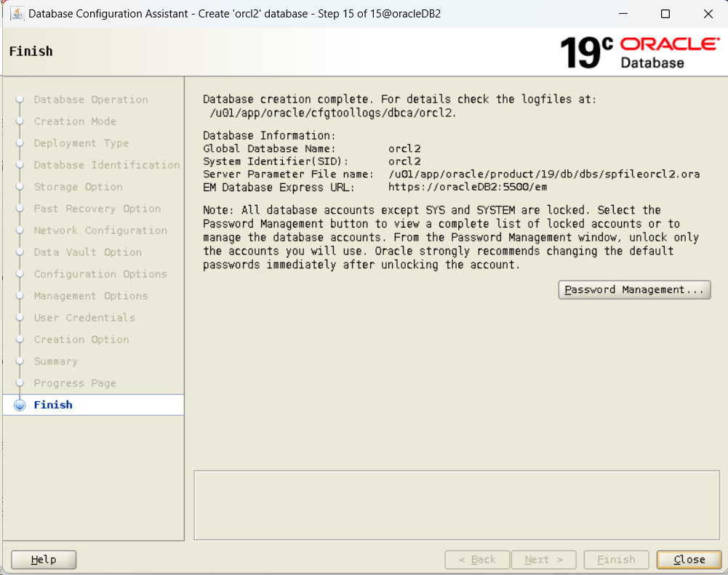Select the Deployment Type step
728x575 pixels.
[81, 143]
